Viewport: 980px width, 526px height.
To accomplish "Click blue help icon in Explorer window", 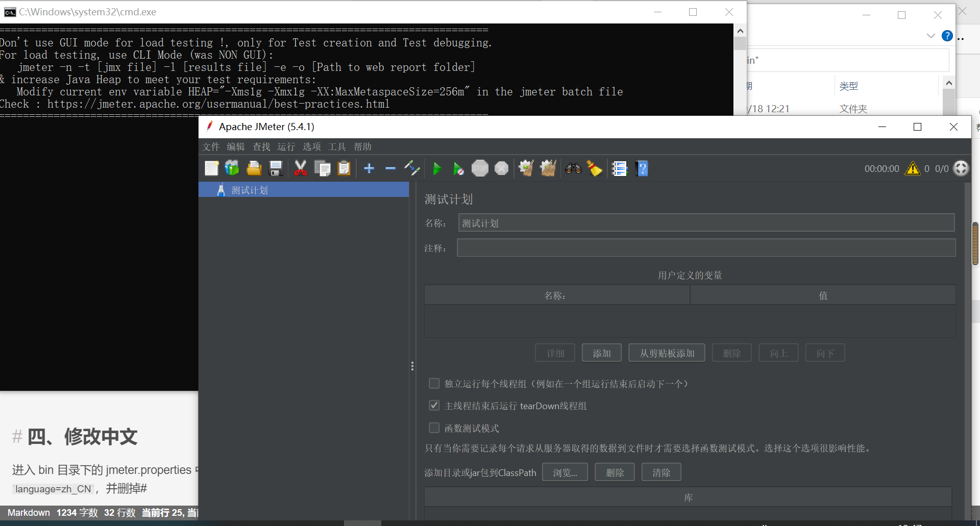I will coord(947,36).
